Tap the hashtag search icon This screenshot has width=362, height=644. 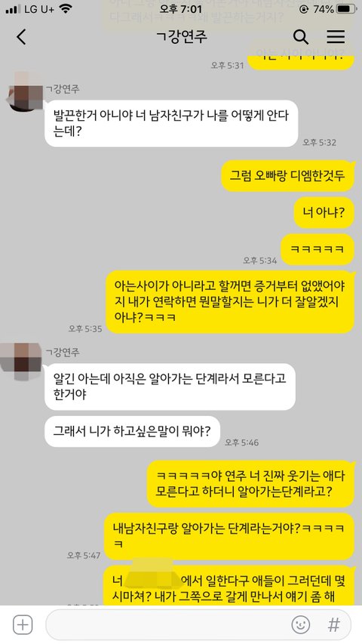click(x=334, y=624)
